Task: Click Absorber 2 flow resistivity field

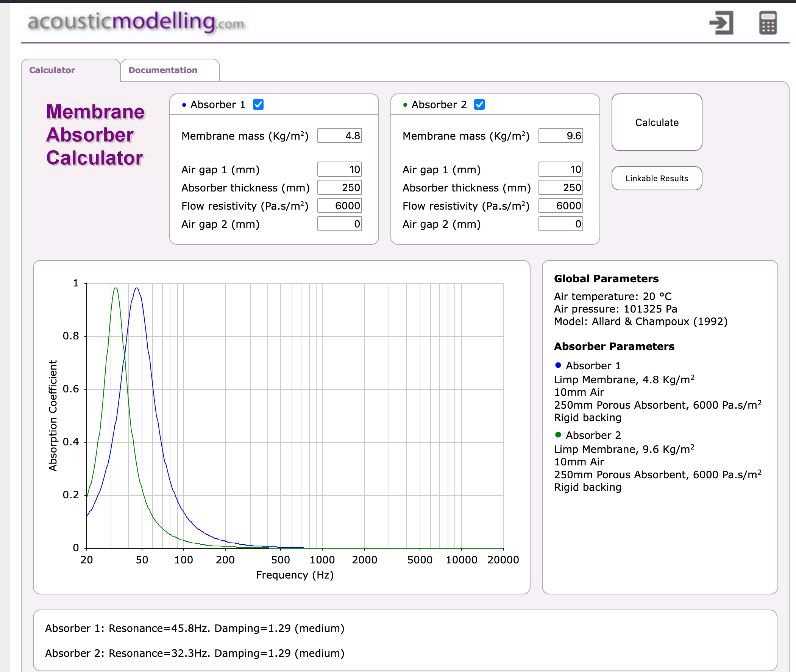Action: pos(560,206)
